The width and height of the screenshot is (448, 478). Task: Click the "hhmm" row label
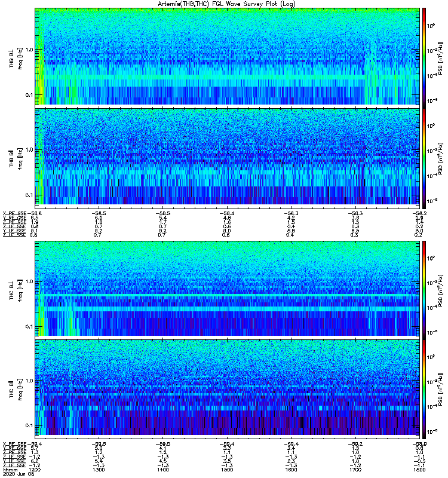[10, 470]
